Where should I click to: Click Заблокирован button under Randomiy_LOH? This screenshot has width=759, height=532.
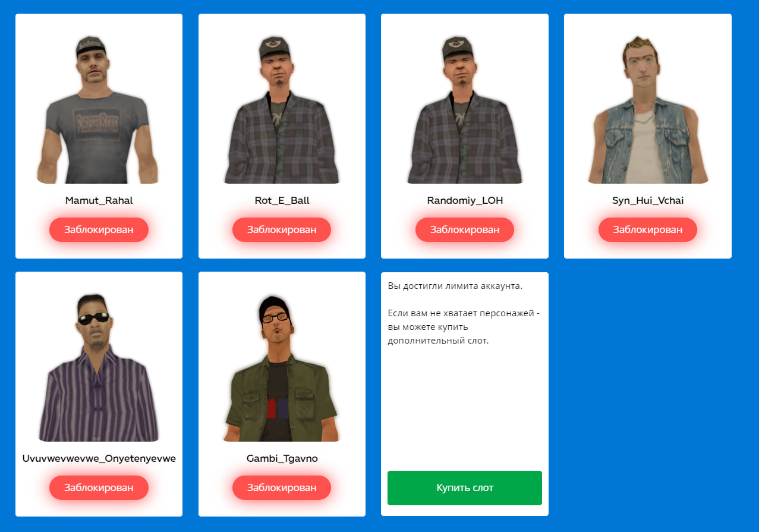[x=465, y=229]
